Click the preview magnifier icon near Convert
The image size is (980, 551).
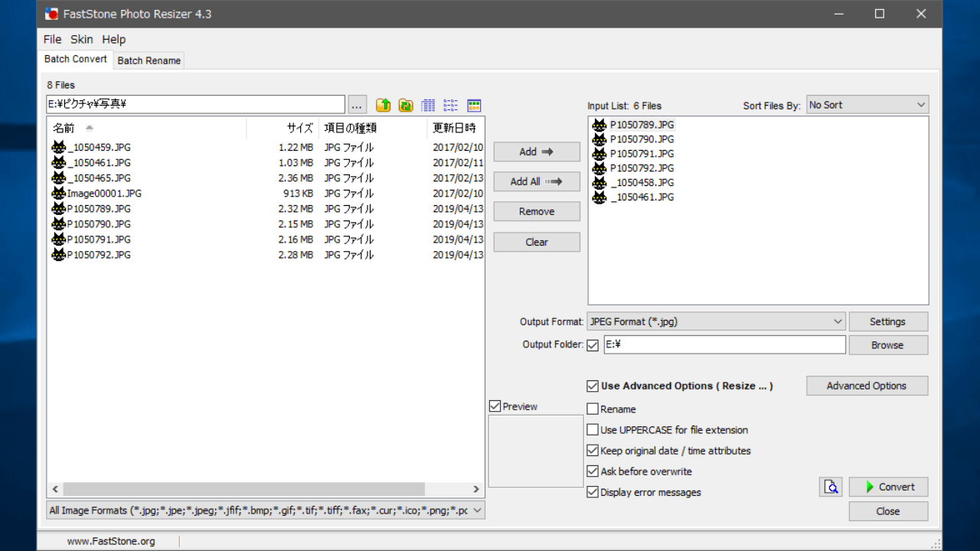[831, 487]
